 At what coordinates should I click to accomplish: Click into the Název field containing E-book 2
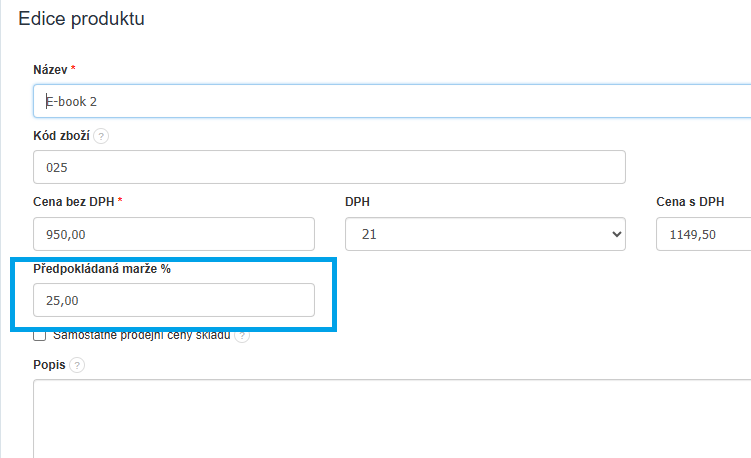pyautogui.click(x=390, y=101)
